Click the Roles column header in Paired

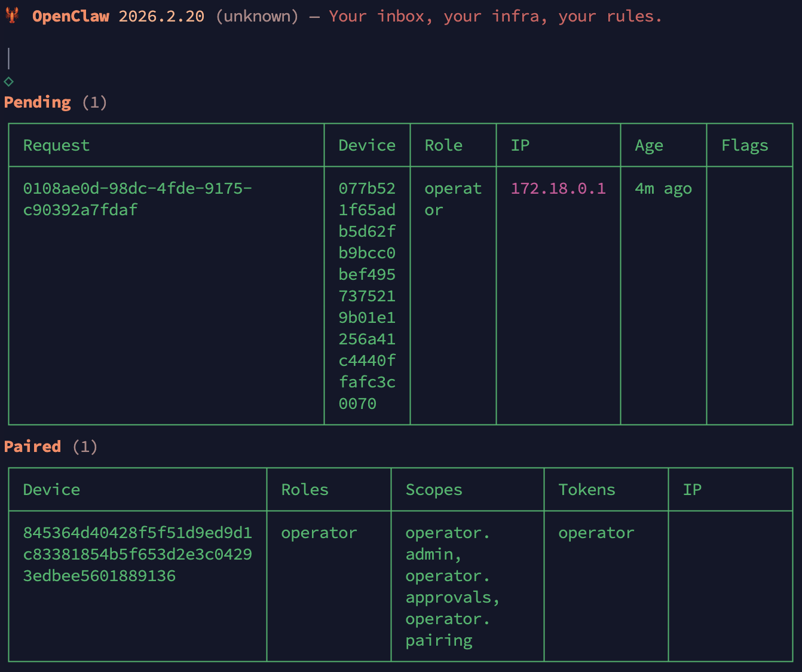tap(305, 490)
